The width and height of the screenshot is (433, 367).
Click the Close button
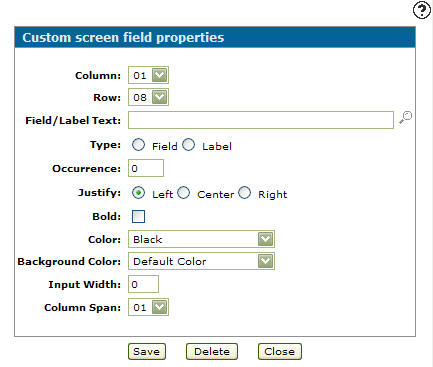(x=280, y=352)
